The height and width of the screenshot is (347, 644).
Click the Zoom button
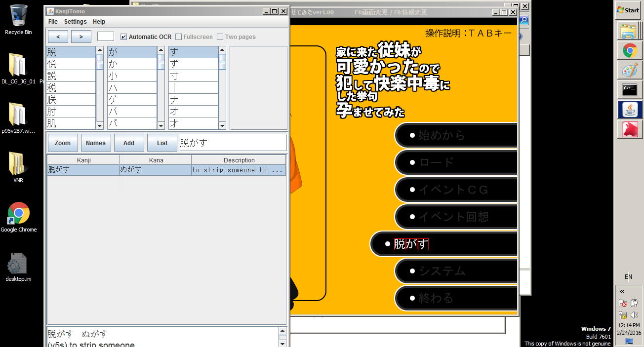tap(63, 143)
